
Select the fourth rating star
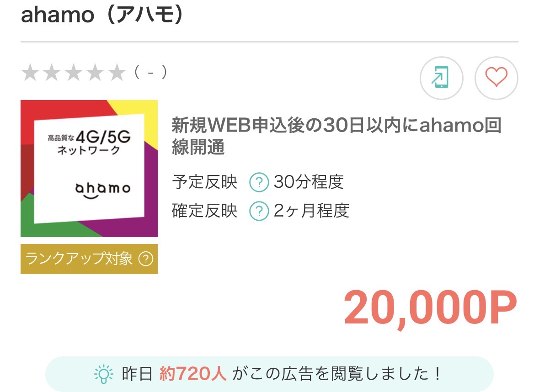pyautogui.click(x=96, y=73)
